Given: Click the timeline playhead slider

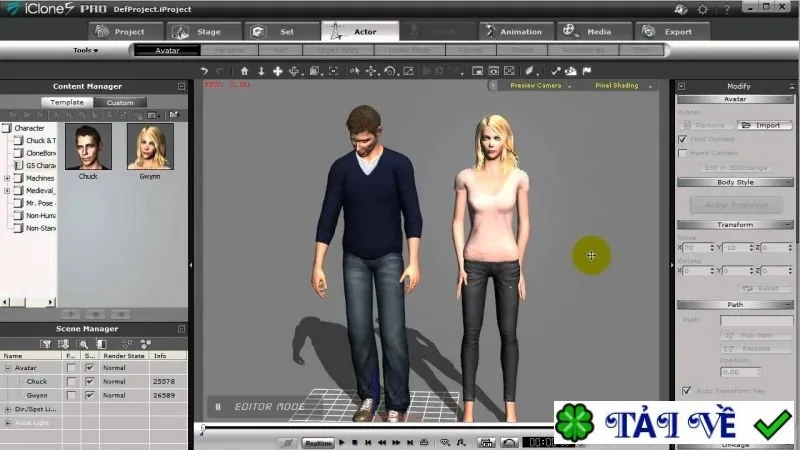Looking at the screenshot, I should 203,430.
